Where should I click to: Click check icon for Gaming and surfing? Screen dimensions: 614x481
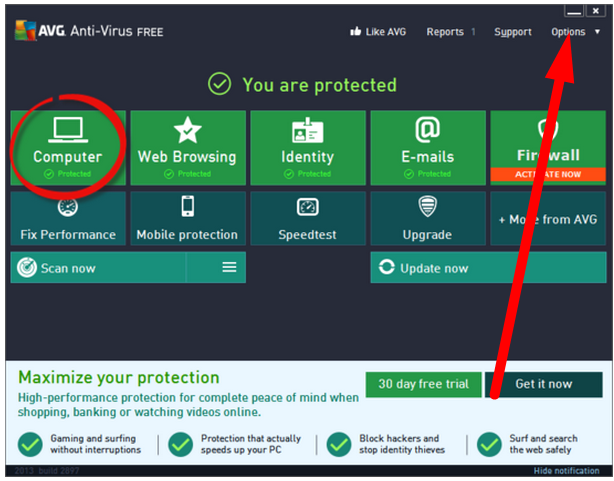point(30,445)
